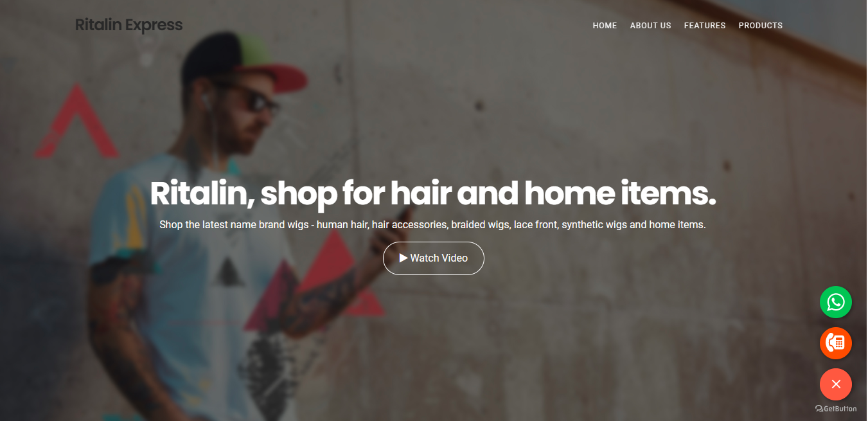The height and width of the screenshot is (421, 868).
Task: Click the orange phone call icon
Action: click(835, 343)
